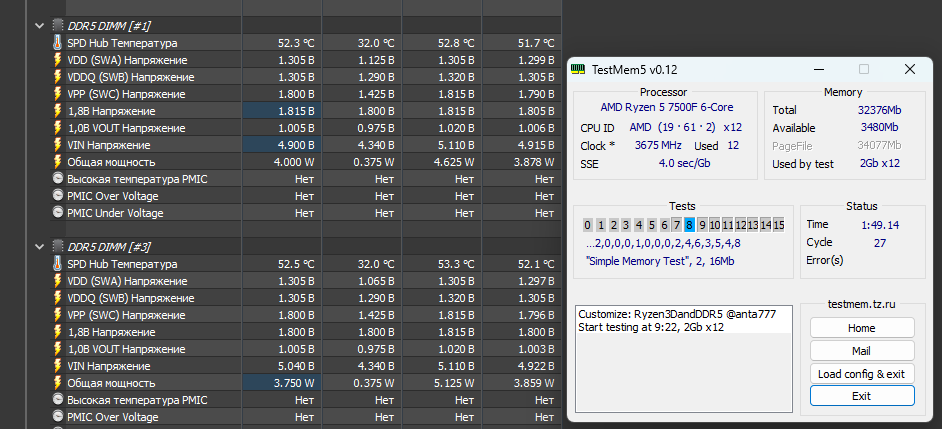Collapse the DDR5 DIMM [#1] sensor group

tap(38, 25)
